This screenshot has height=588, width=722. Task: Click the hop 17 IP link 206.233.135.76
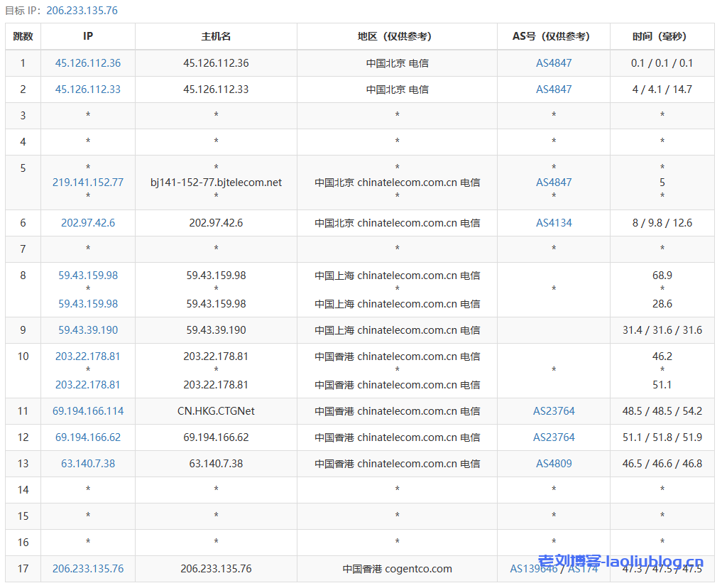87,569
